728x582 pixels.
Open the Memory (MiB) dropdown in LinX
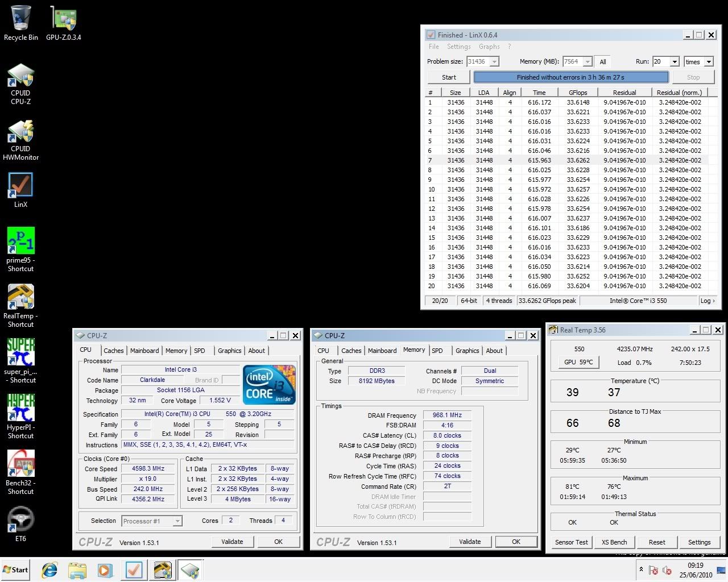[x=588, y=61]
